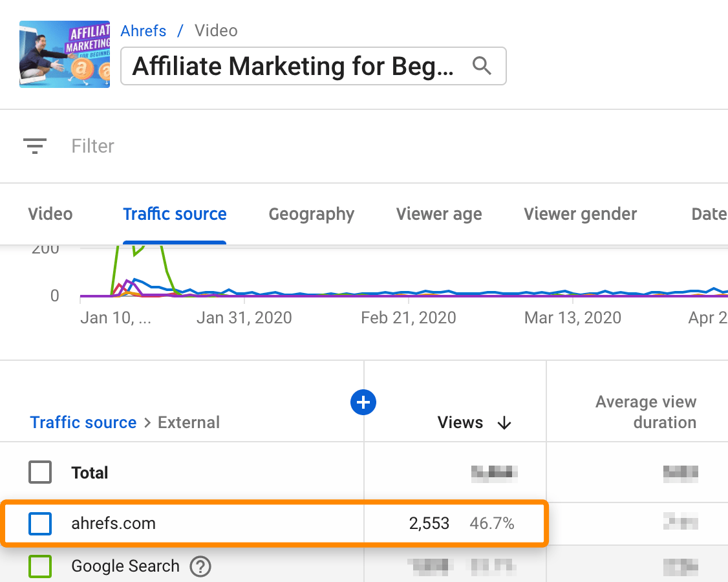728x582 pixels.
Task: Sort by Views using the arrow icon
Action: pyautogui.click(x=504, y=422)
